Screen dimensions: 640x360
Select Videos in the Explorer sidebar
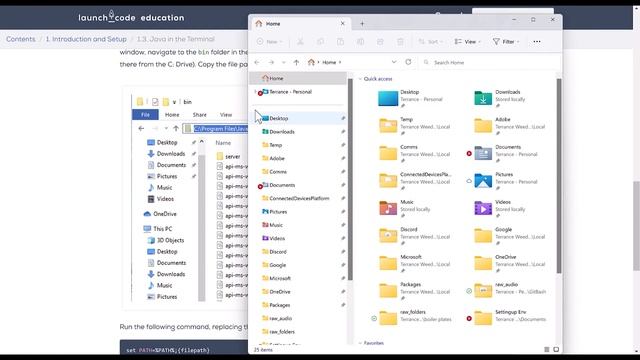(298, 238)
